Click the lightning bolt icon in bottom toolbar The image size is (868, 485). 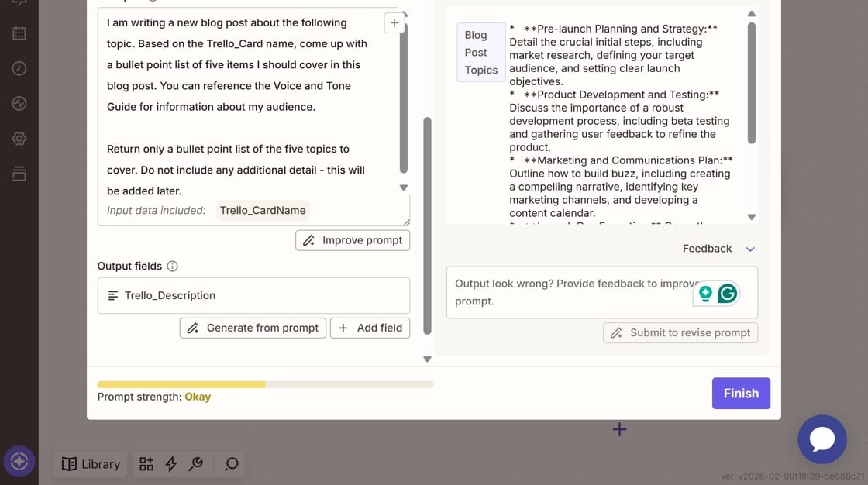(x=171, y=463)
